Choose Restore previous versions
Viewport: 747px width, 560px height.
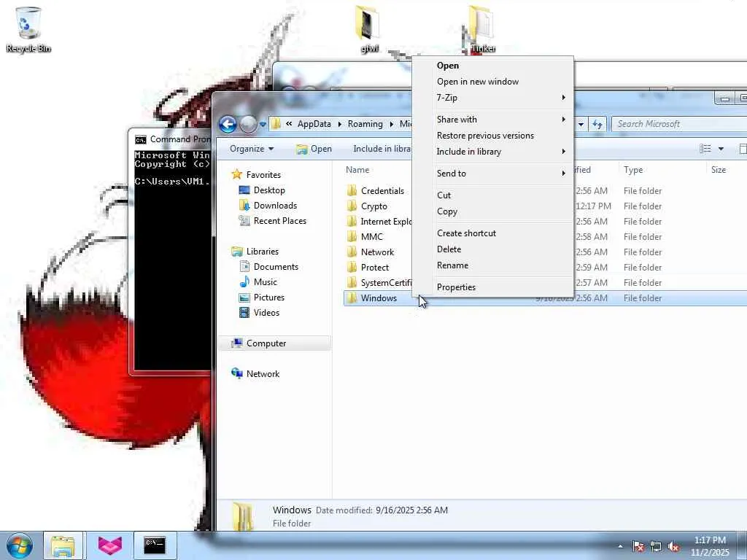point(493,136)
